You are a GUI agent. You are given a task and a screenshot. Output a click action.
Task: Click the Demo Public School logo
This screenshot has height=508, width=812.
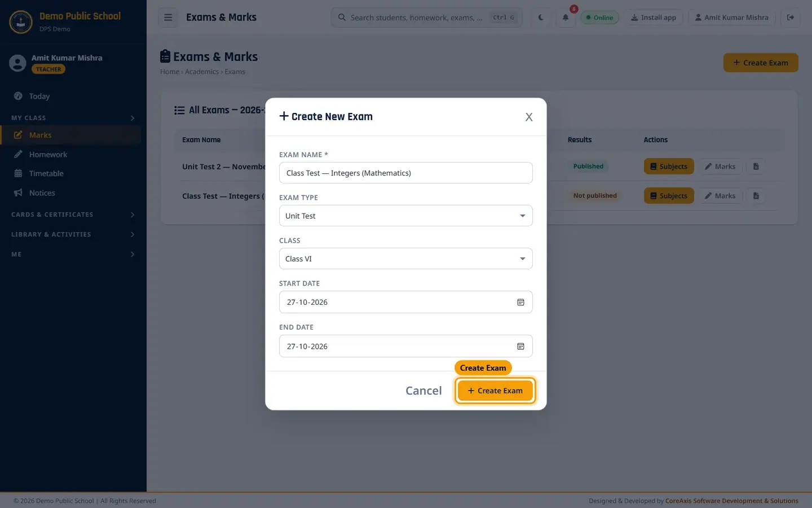coord(21,22)
